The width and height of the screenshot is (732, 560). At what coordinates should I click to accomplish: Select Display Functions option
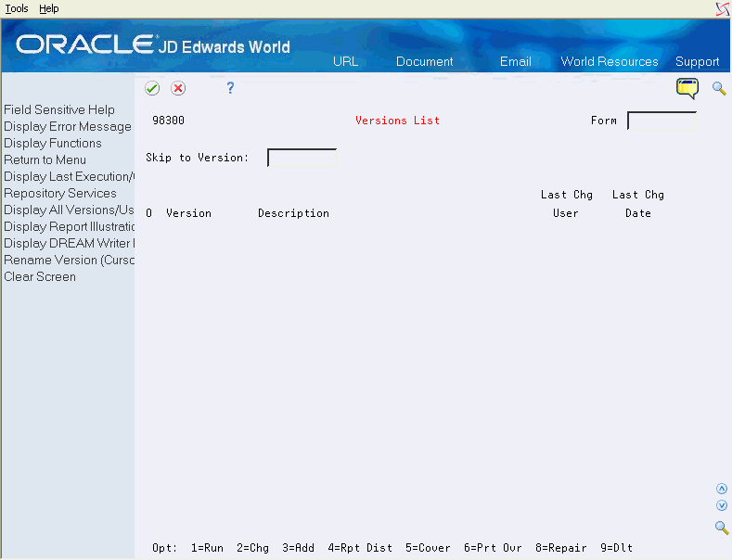[x=53, y=144]
